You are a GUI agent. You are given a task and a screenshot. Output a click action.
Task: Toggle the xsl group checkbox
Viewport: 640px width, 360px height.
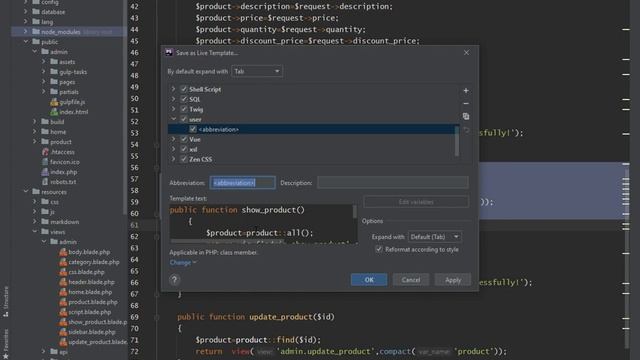[x=184, y=149]
